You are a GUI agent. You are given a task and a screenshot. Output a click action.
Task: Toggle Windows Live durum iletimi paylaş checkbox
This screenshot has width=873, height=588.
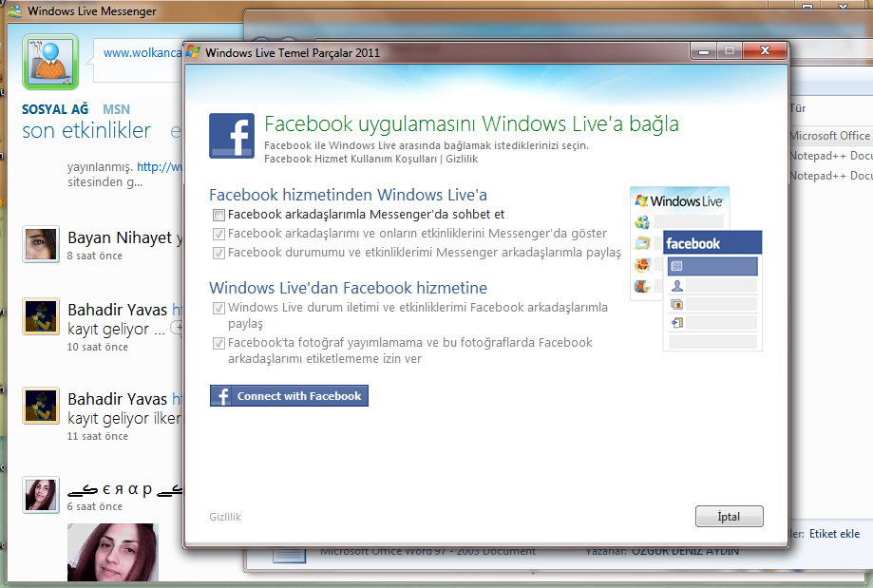[219, 308]
